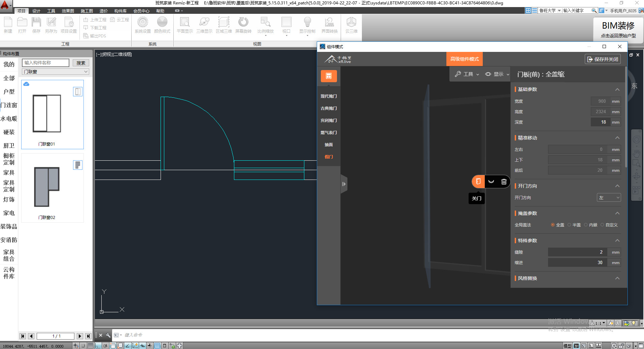Image resolution: width=644 pixels, height=349 pixels.
Task: Click the orange cabinet icon in component sidebar
Action: [x=329, y=76]
